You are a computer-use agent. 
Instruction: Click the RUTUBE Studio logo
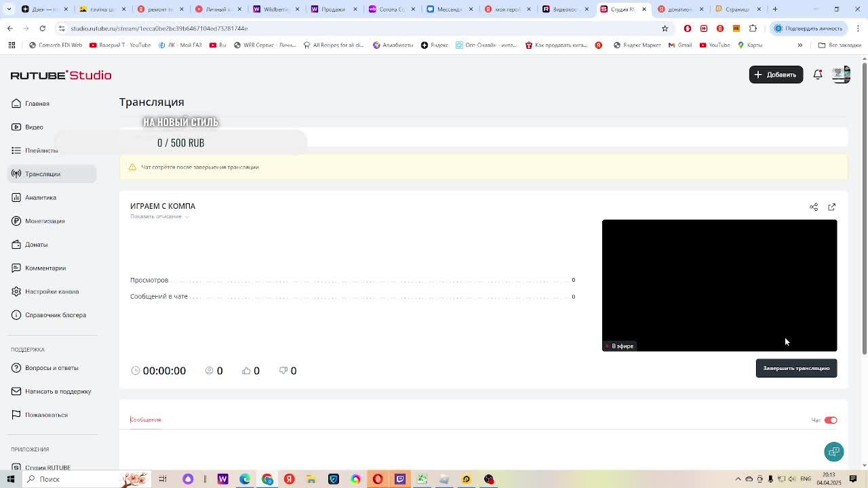61,75
